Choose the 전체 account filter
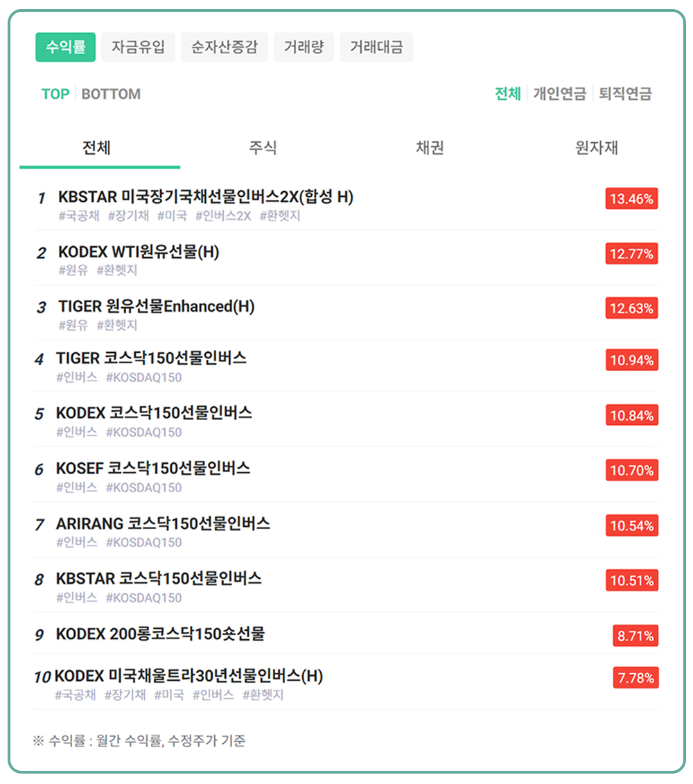 point(508,94)
